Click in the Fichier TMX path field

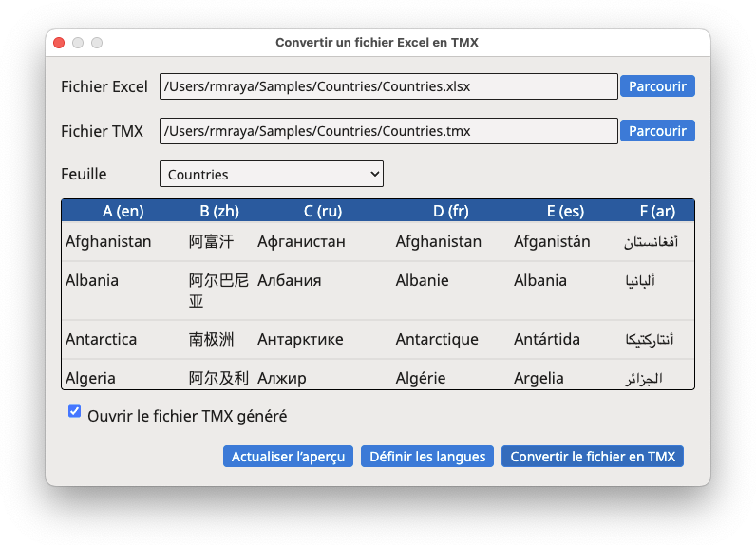[388, 131]
